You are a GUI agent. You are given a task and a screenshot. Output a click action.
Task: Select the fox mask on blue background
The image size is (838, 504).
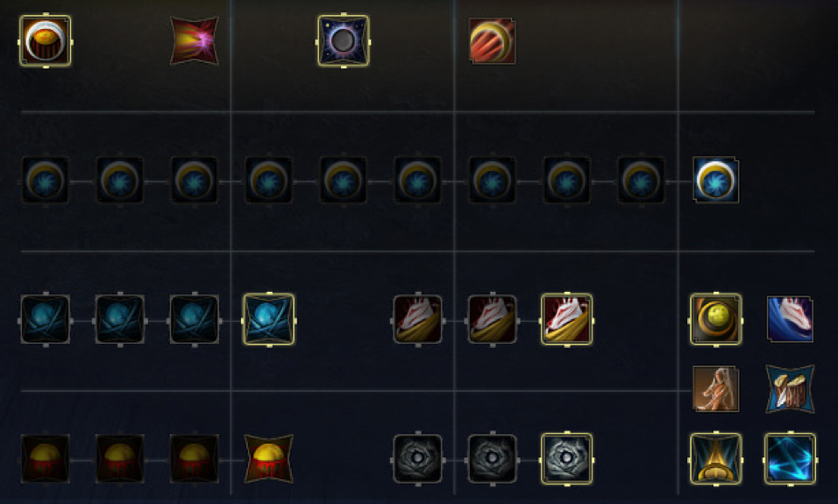point(790,319)
